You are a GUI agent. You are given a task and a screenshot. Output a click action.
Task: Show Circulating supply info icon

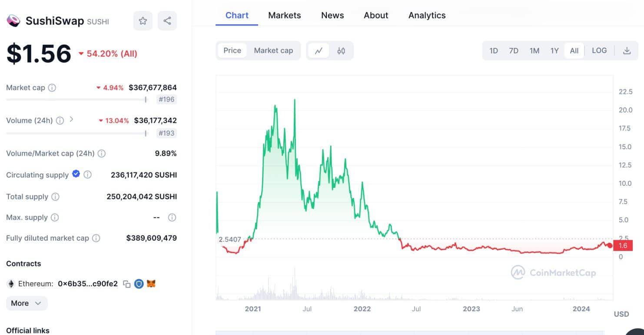[87, 175]
